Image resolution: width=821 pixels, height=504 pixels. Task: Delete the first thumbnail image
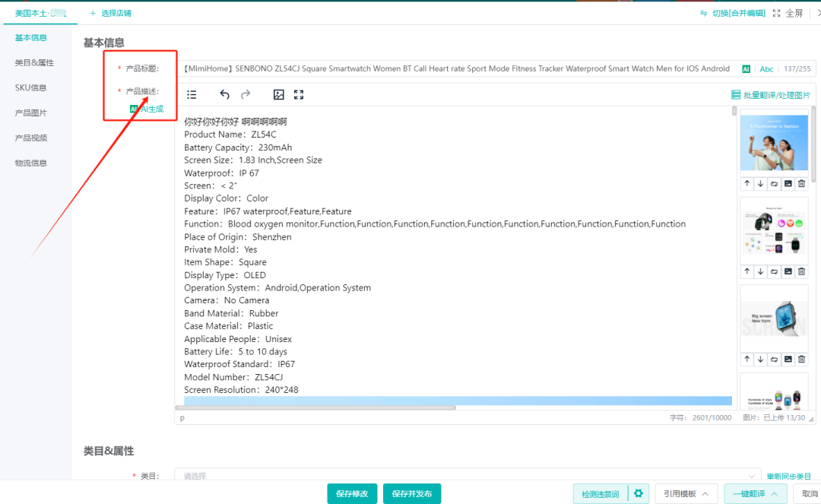point(801,183)
